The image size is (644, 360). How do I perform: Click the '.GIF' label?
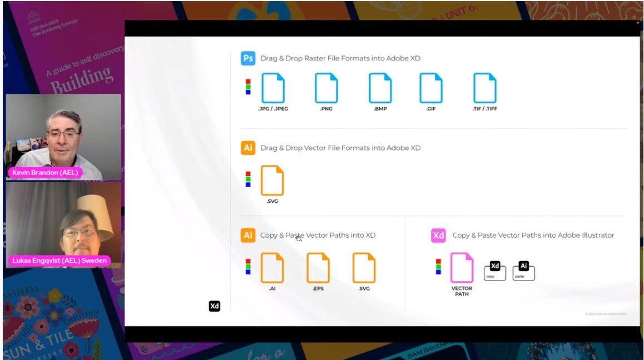coord(431,109)
